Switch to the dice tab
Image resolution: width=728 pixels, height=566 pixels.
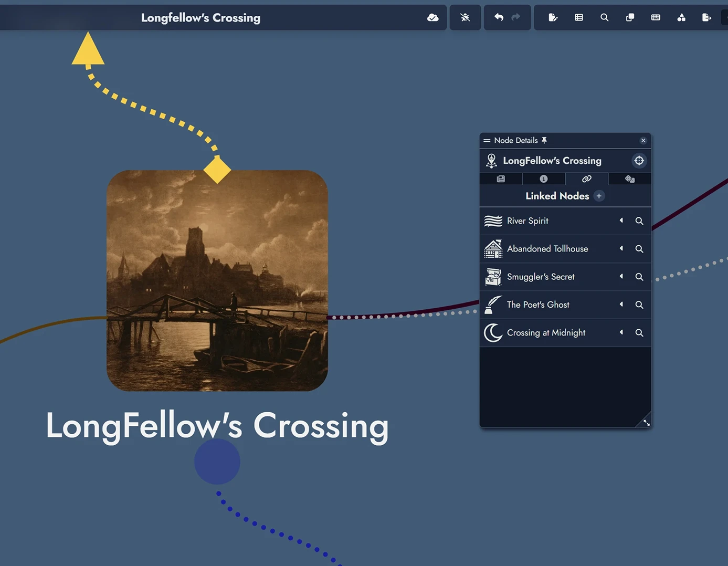click(x=630, y=179)
